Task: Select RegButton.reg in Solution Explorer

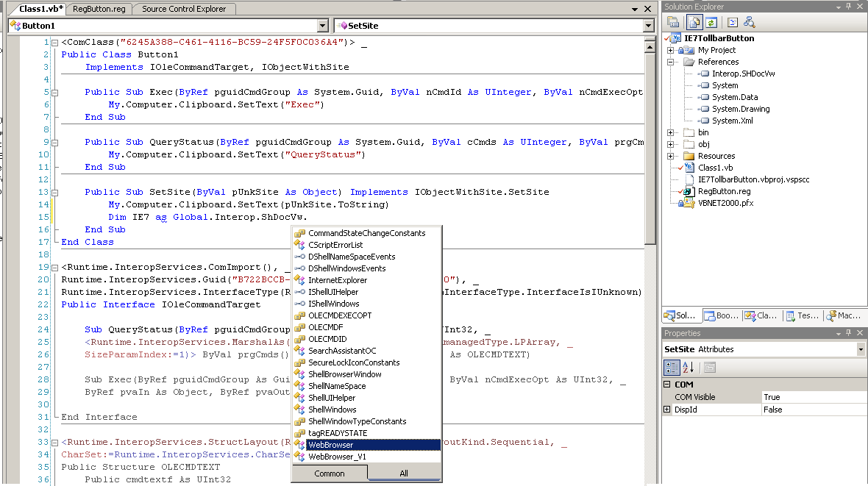Action: (724, 191)
